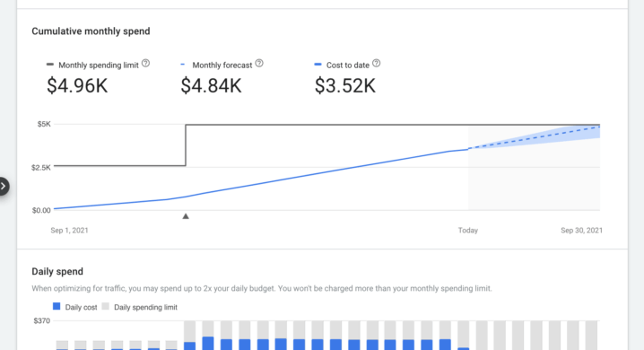
Task: Click the Sep 1, 2021 axis label
Action: (x=69, y=231)
